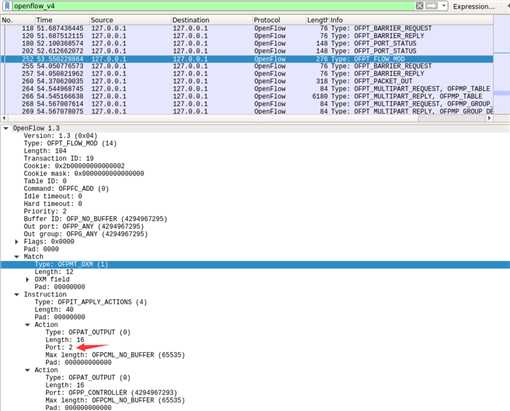
Task: Select the Cookie mask field
Action: click(x=84, y=174)
